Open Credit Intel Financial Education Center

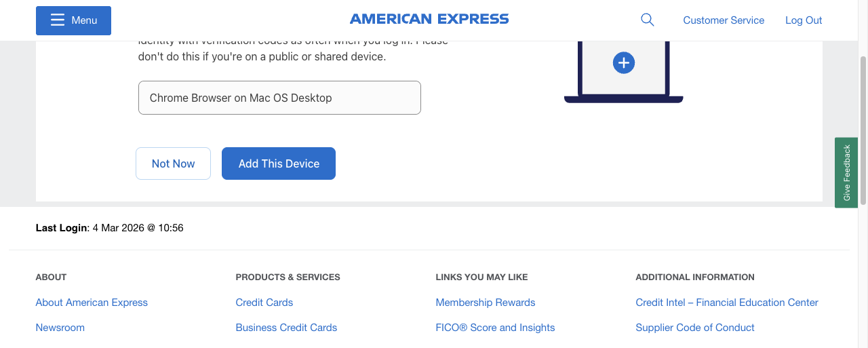pos(727,303)
